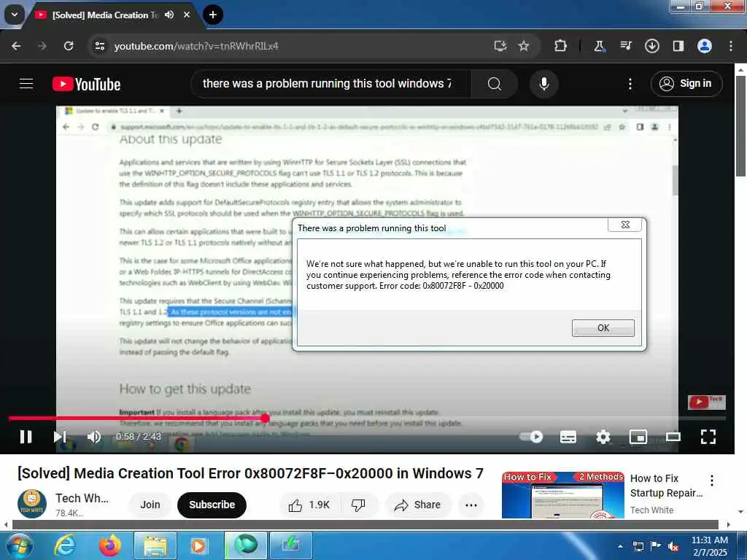
Task: Go forward to the next page
Action: 42,46
